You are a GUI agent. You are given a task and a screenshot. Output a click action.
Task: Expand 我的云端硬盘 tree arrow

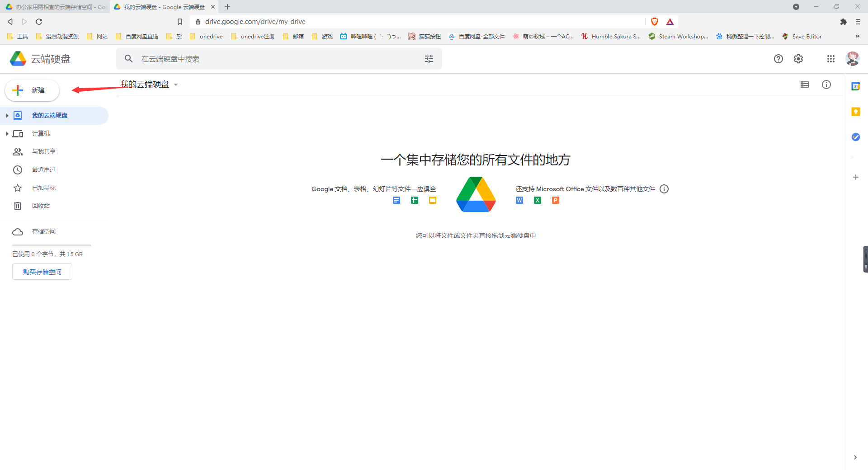[7, 116]
